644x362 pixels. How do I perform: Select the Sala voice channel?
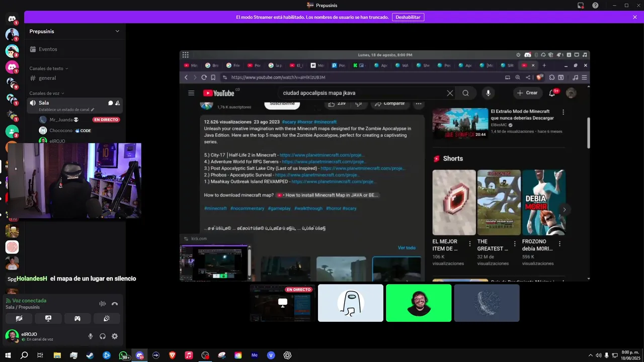74,106
